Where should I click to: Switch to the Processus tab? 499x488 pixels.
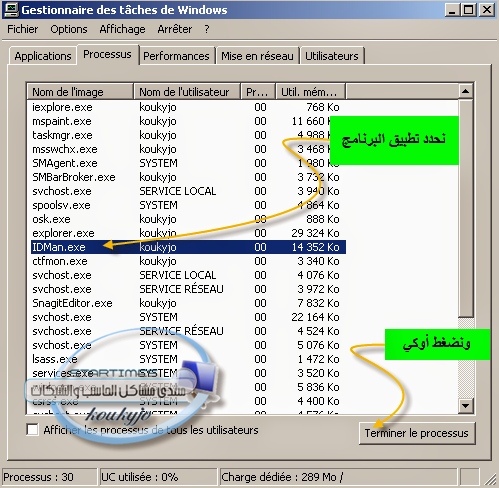[x=107, y=54]
